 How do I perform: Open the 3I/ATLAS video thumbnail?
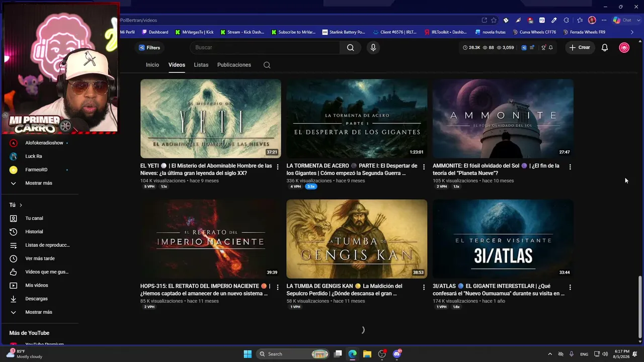click(503, 239)
